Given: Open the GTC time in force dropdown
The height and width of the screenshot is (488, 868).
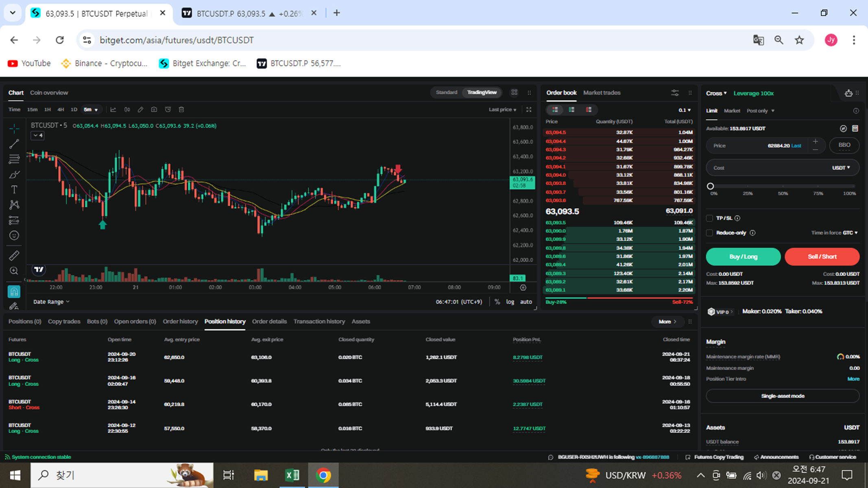Looking at the screenshot, I should coord(850,233).
